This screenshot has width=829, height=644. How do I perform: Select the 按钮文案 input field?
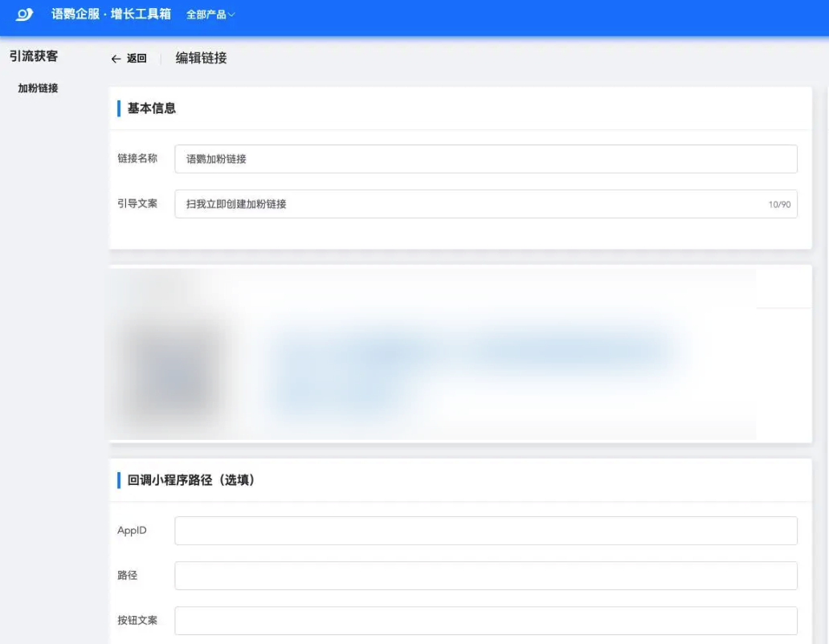[x=485, y=621]
